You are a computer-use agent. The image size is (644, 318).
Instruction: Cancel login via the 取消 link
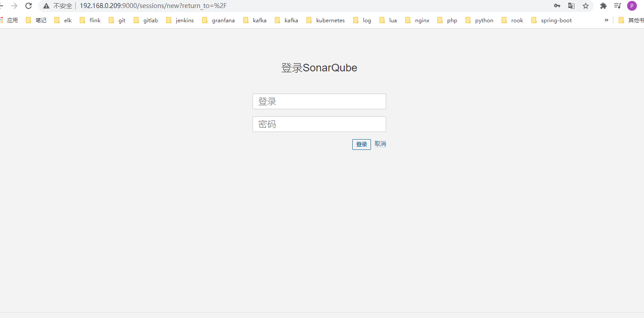[380, 144]
